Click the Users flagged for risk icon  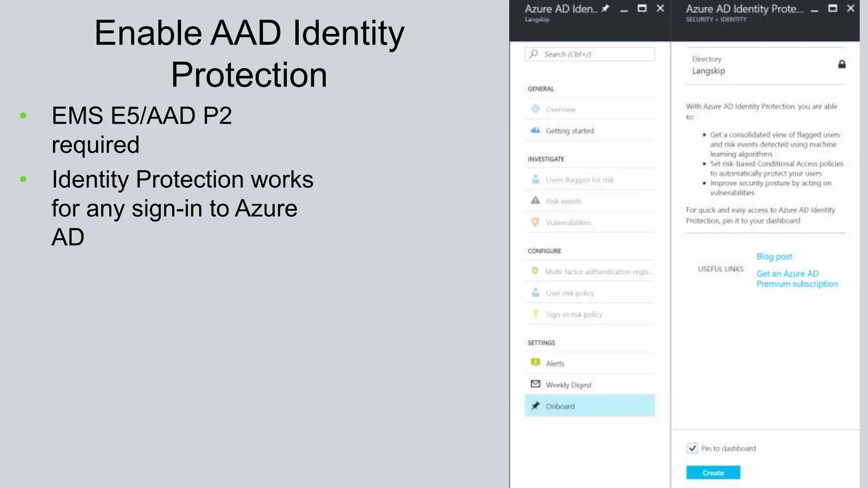coord(535,179)
